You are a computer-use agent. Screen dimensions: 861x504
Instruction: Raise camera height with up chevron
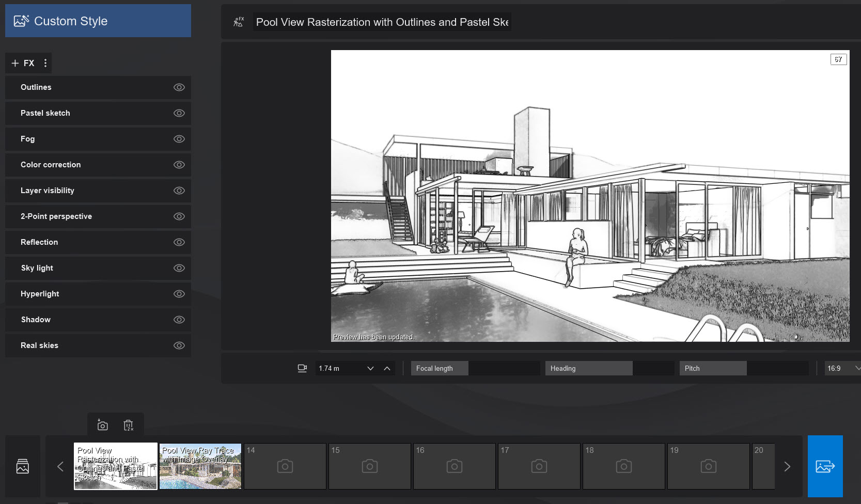(387, 368)
